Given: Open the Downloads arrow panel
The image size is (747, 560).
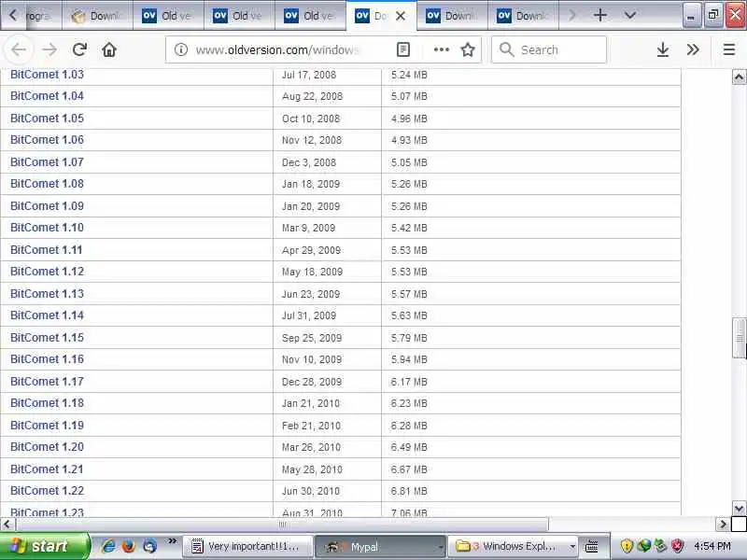Looking at the screenshot, I should point(663,49).
